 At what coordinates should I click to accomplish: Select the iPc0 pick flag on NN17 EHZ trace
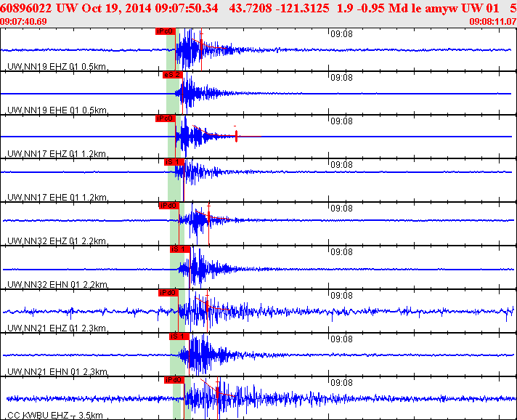[165, 118]
